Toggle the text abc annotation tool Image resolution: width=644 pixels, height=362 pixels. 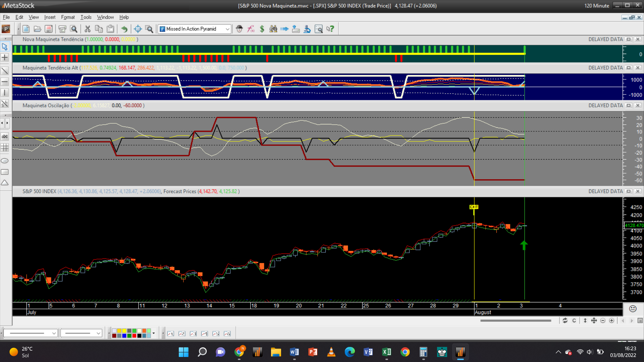coord(5,136)
